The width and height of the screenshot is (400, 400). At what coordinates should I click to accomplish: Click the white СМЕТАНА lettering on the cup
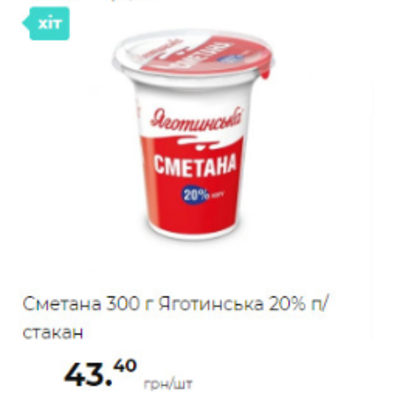pyautogui.click(x=194, y=165)
